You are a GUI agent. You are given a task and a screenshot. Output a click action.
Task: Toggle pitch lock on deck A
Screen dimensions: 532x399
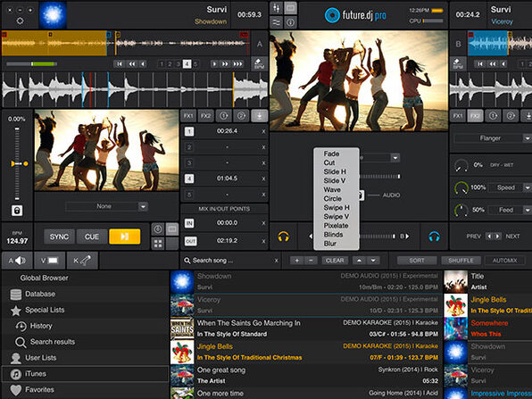[x=17, y=211]
